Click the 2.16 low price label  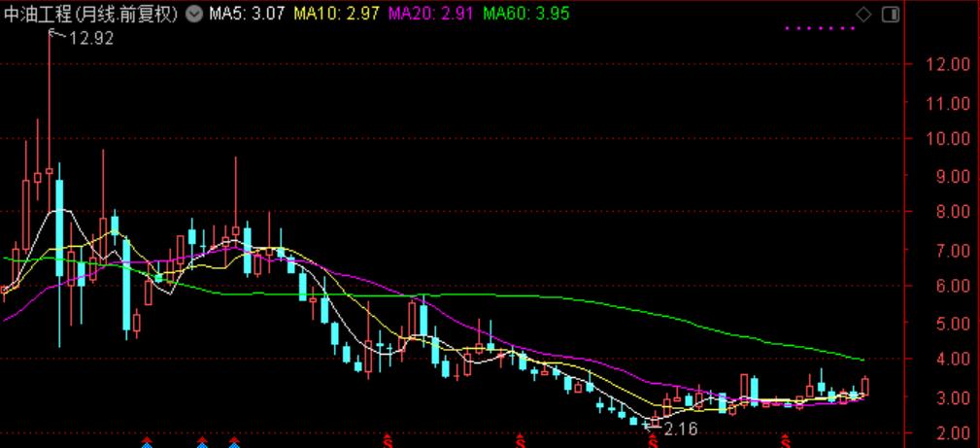[x=680, y=430]
